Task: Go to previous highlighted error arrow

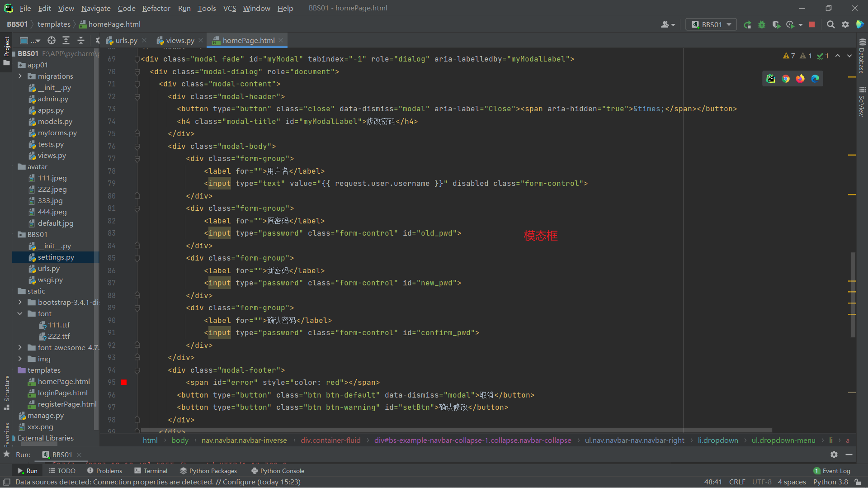Action: (838, 56)
